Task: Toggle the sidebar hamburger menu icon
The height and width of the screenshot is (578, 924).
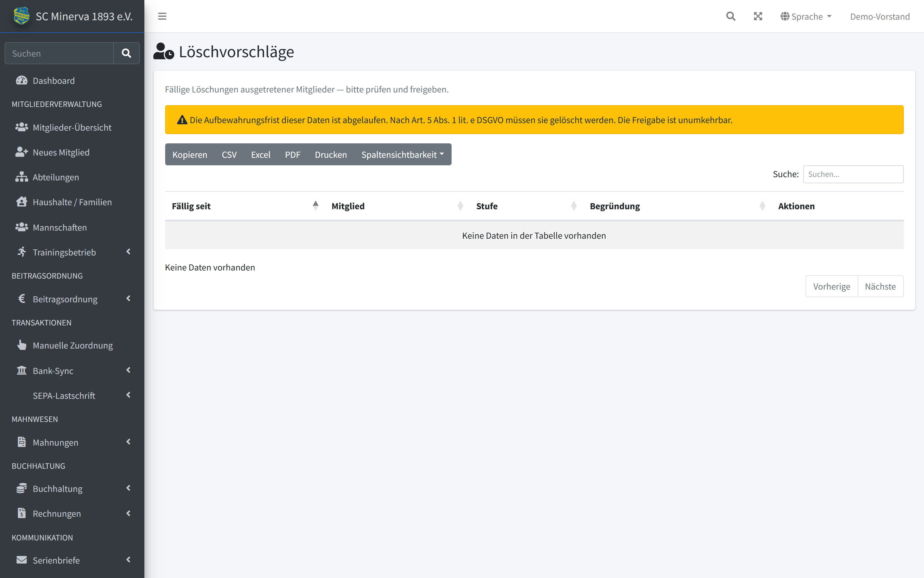Action: coord(162,16)
